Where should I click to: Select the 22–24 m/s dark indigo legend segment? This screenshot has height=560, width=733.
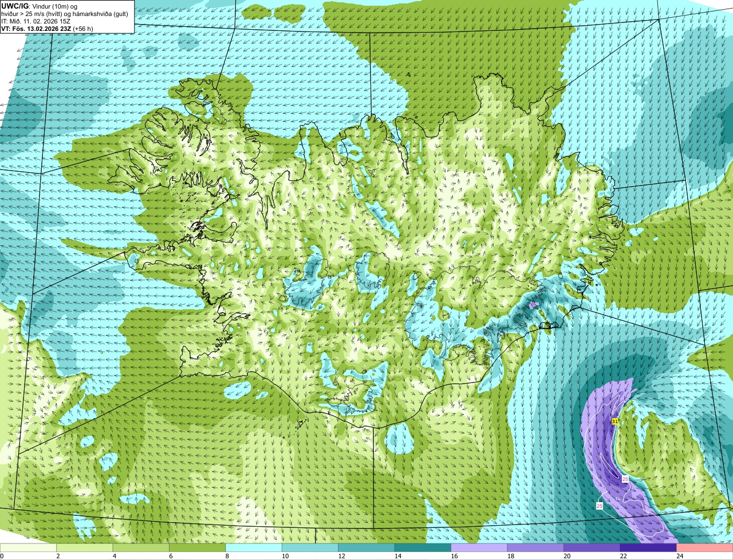pos(648,548)
